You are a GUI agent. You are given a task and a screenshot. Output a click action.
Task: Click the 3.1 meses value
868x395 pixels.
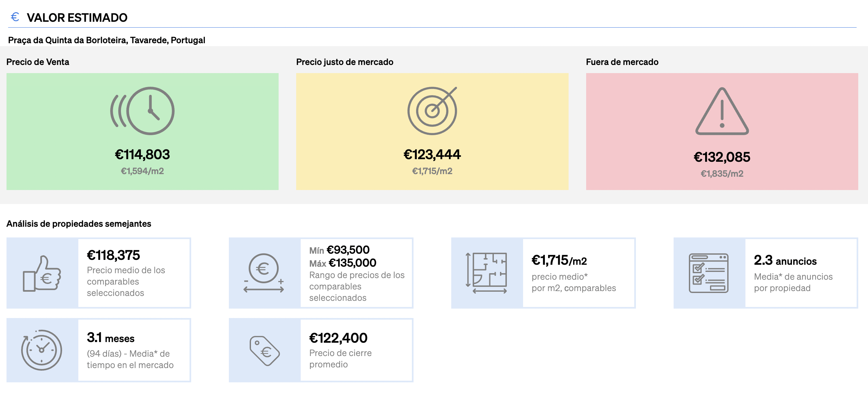(111, 338)
